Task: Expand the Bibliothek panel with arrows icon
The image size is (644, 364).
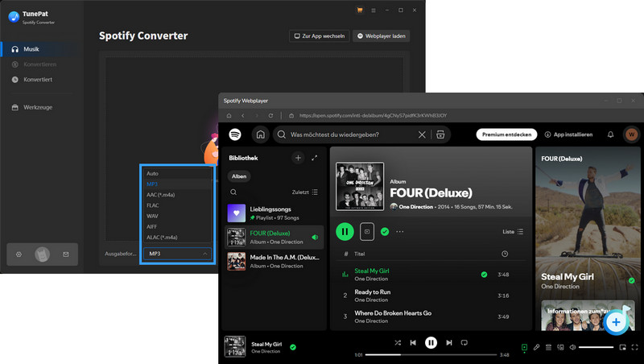Action: (315, 158)
